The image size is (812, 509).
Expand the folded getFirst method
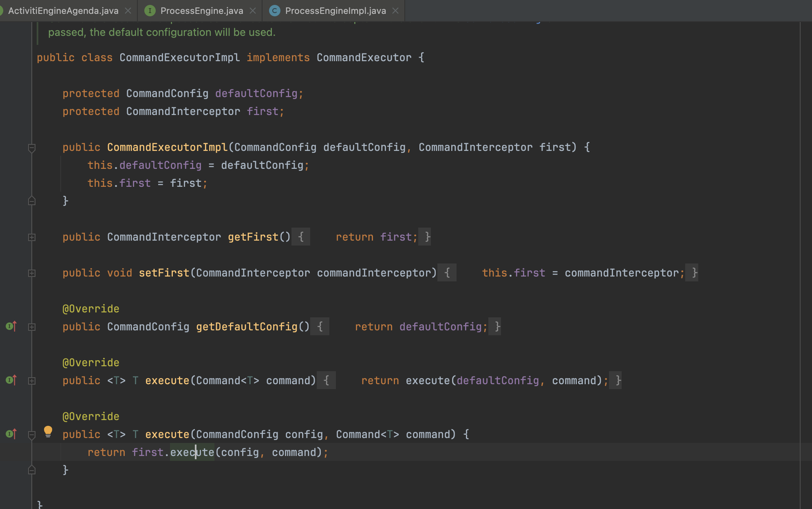[32, 237]
